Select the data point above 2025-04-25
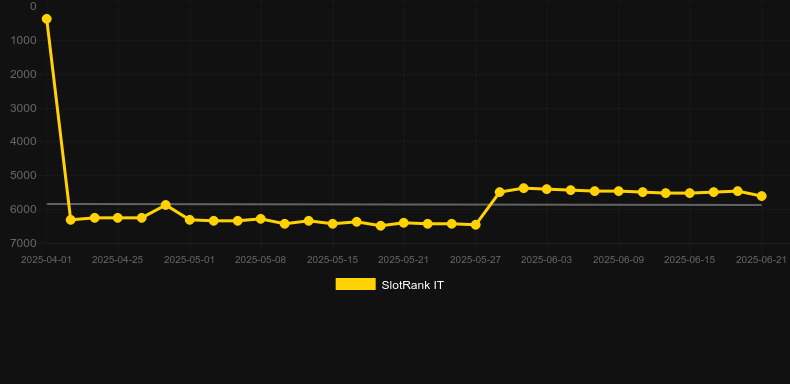Viewport: 790px width, 384px height. click(118, 218)
